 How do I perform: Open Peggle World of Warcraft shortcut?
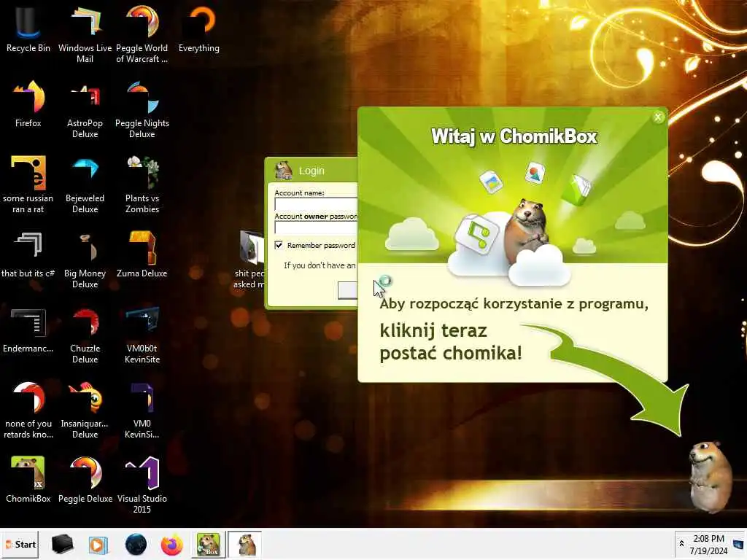pos(142,34)
